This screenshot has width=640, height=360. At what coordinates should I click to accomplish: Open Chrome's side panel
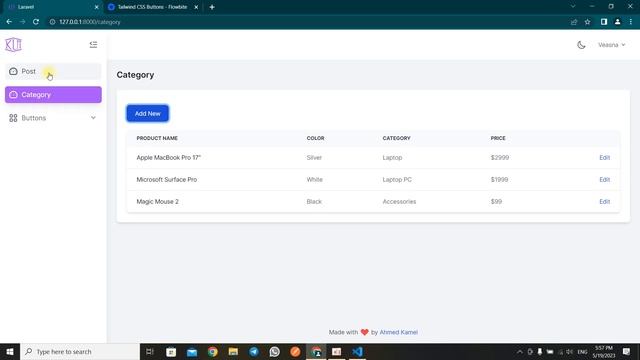click(x=604, y=22)
